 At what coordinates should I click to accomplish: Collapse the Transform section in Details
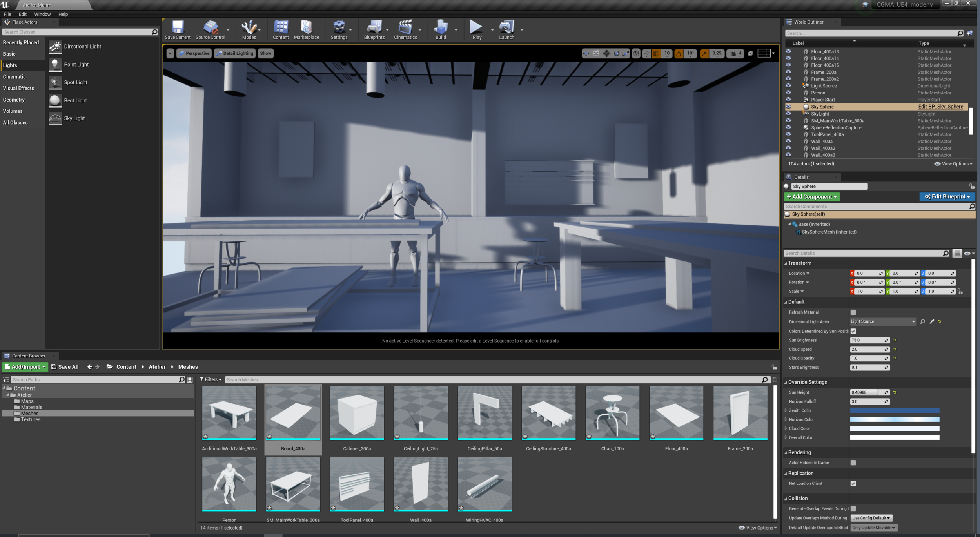[787, 263]
